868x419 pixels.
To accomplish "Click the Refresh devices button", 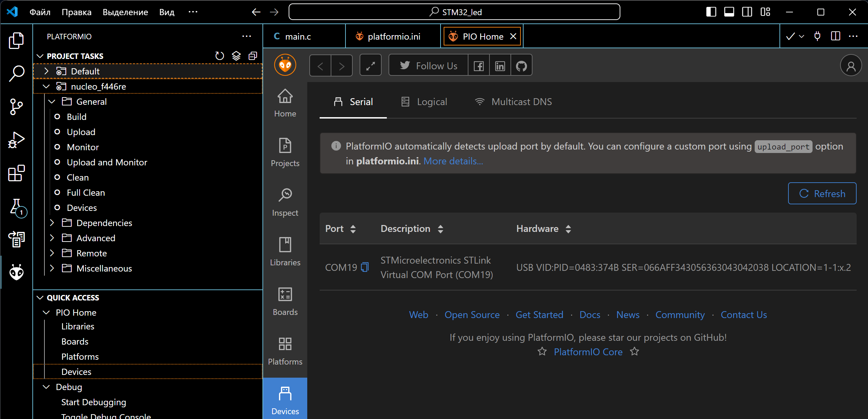I will click(822, 194).
